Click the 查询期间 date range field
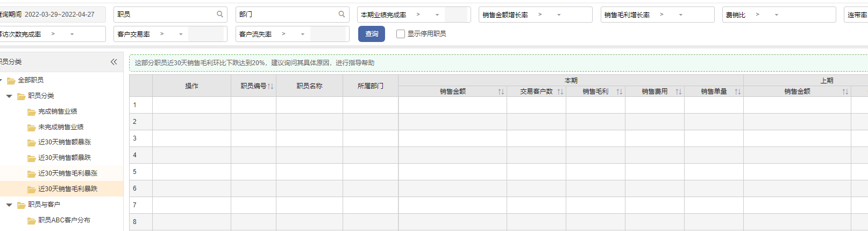Image resolution: width=868 pixels, height=231 pixels. [x=53, y=15]
